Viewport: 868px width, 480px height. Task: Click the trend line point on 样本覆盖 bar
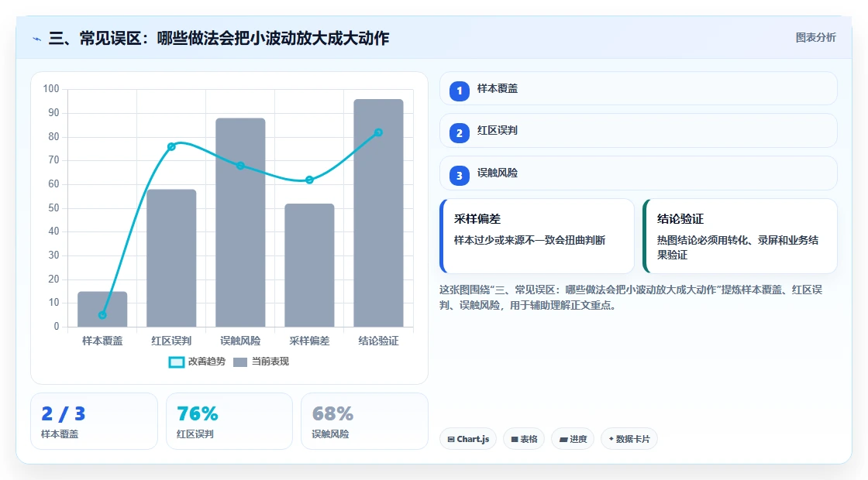point(102,315)
